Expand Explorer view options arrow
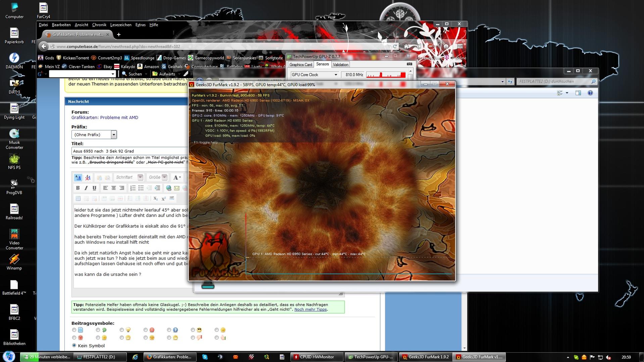The width and height of the screenshot is (644, 362). coord(567,93)
